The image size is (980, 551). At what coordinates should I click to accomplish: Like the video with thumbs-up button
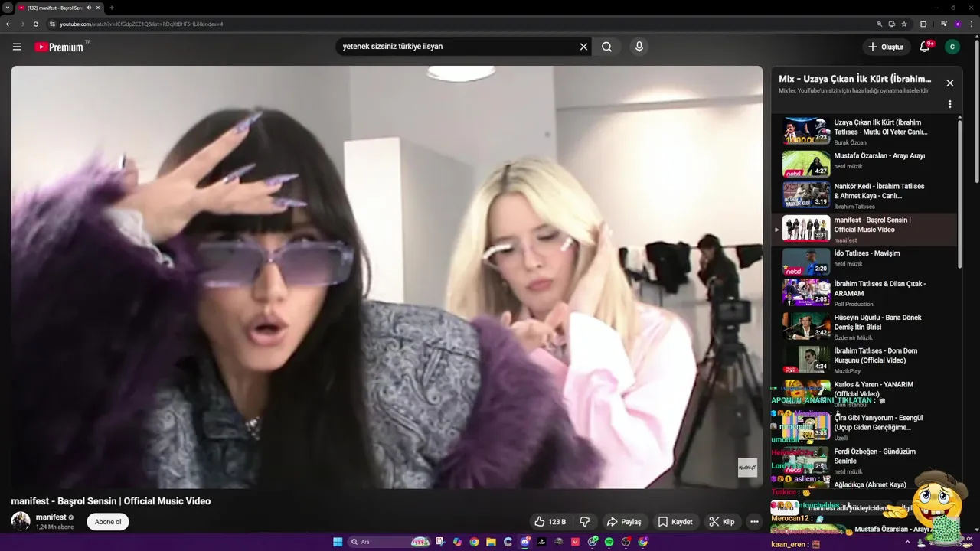click(x=550, y=522)
